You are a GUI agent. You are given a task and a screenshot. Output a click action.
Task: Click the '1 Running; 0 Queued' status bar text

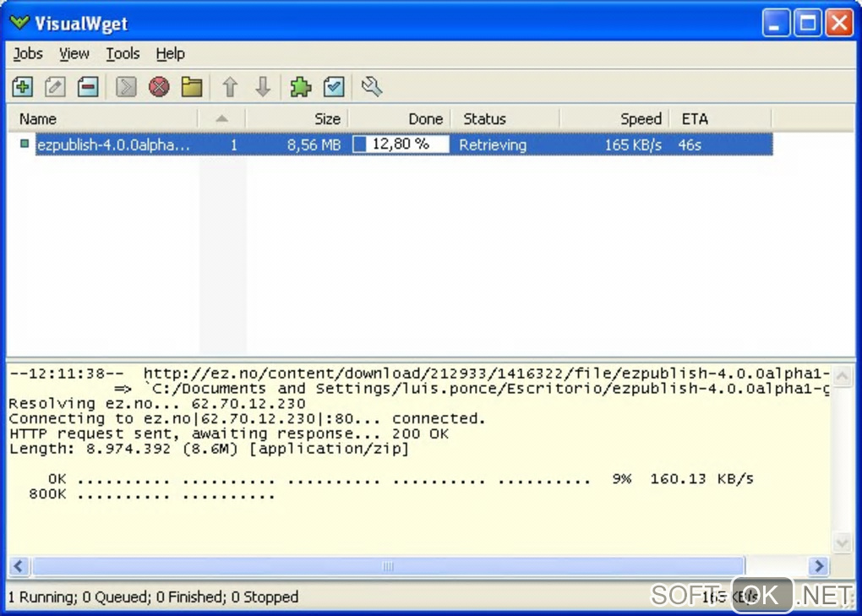pyautogui.click(x=153, y=597)
